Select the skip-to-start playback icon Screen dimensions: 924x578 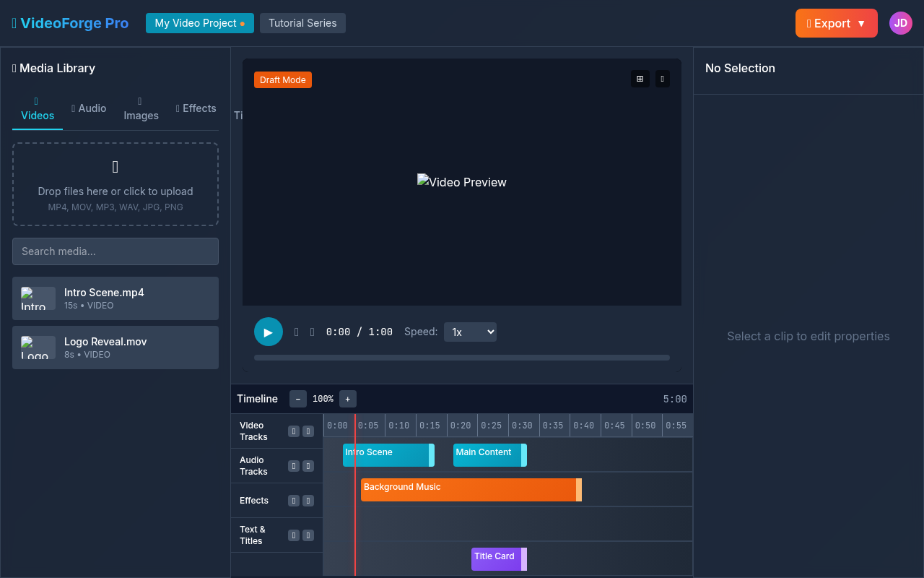pos(296,332)
